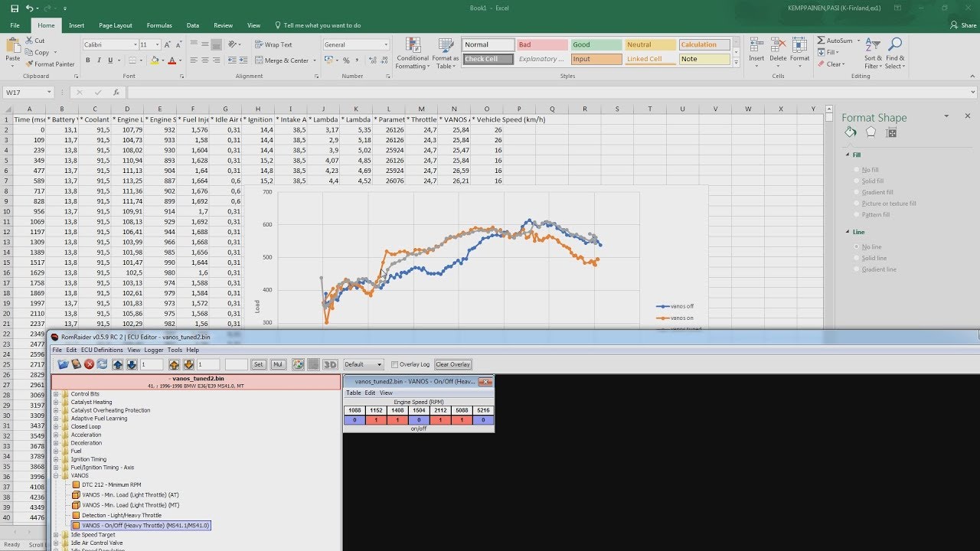Click the Insert Function fx icon
Screen dimensions: 980x551
[x=116, y=92]
